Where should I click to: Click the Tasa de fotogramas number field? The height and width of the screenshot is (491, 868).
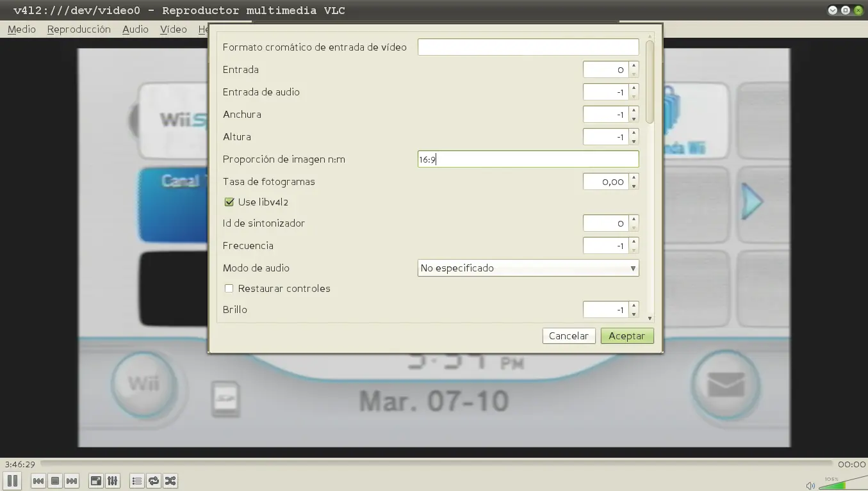[606, 182]
